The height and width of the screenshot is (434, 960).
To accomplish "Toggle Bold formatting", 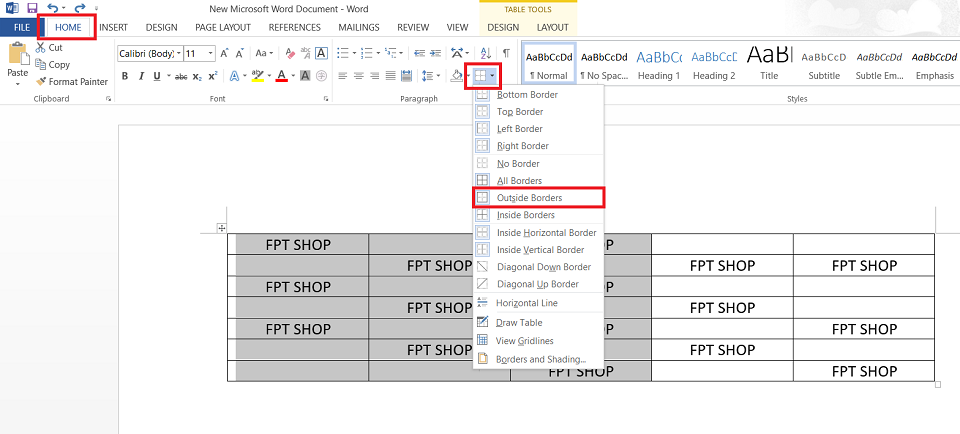I will point(125,76).
